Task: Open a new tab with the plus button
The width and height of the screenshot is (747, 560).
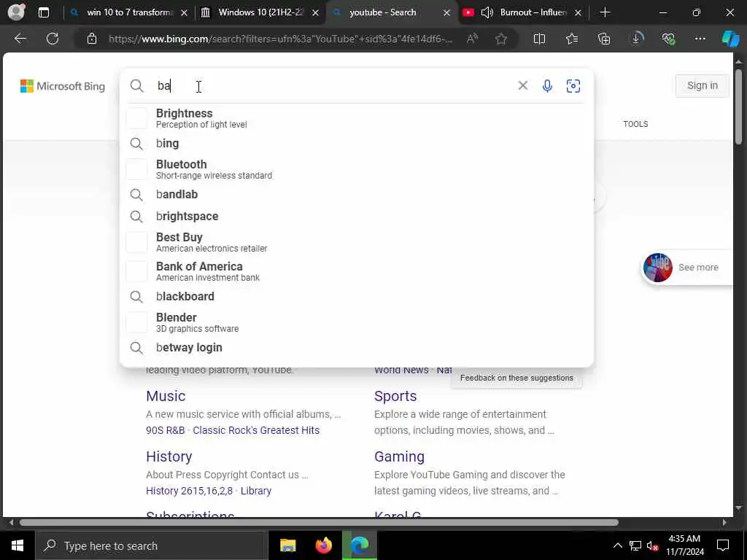Action: click(x=605, y=13)
